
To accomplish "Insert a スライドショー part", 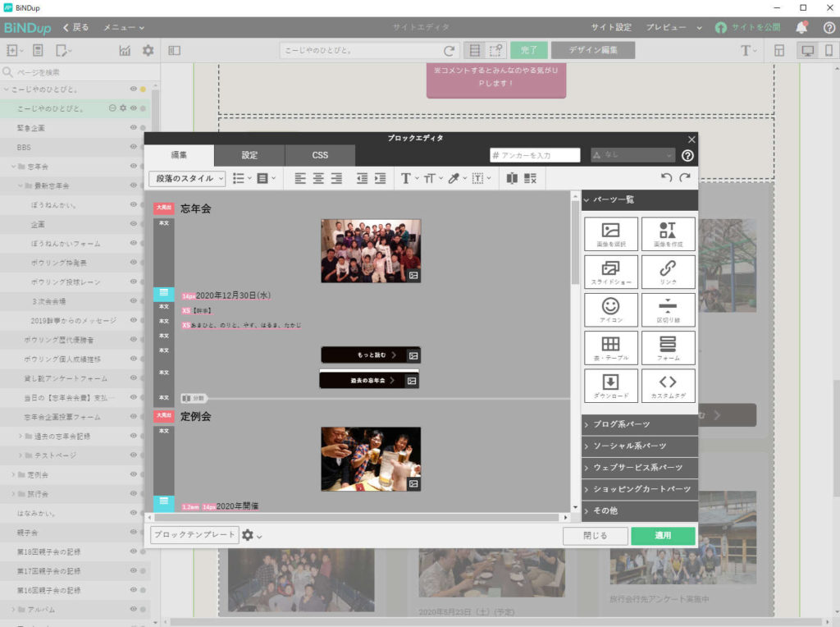I will pos(611,272).
